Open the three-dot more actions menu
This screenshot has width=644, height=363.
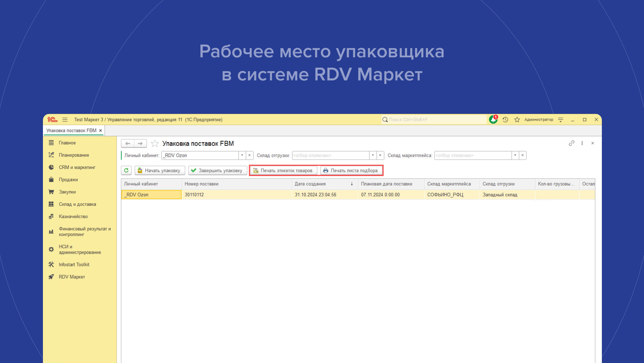[582, 143]
